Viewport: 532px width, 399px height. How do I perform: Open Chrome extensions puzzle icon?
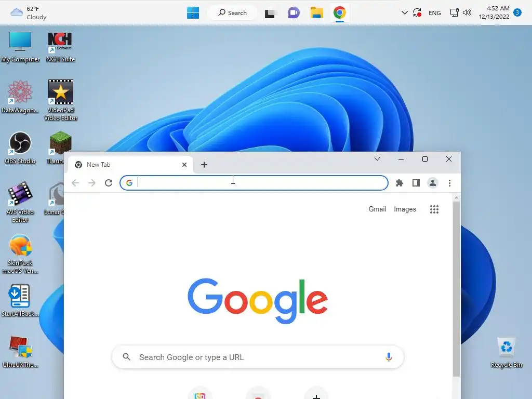(400, 183)
